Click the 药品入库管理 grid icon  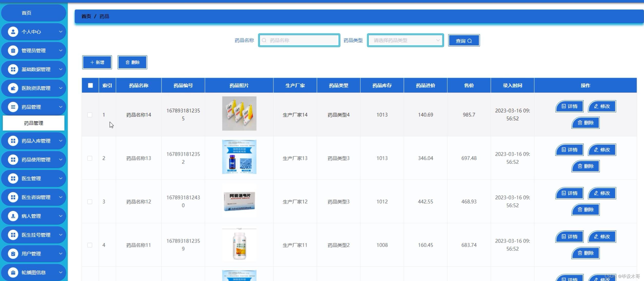13,141
